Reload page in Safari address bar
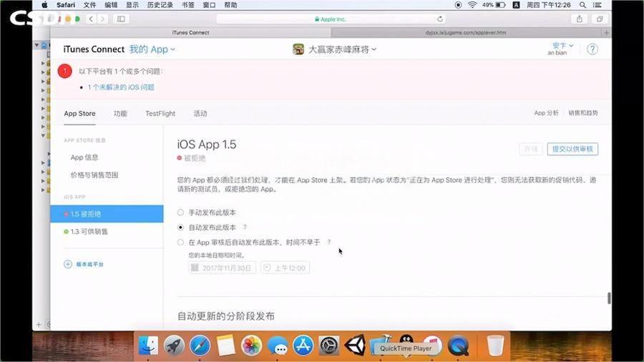The height and width of the screenshot is (362, 644). click(440, 19)
